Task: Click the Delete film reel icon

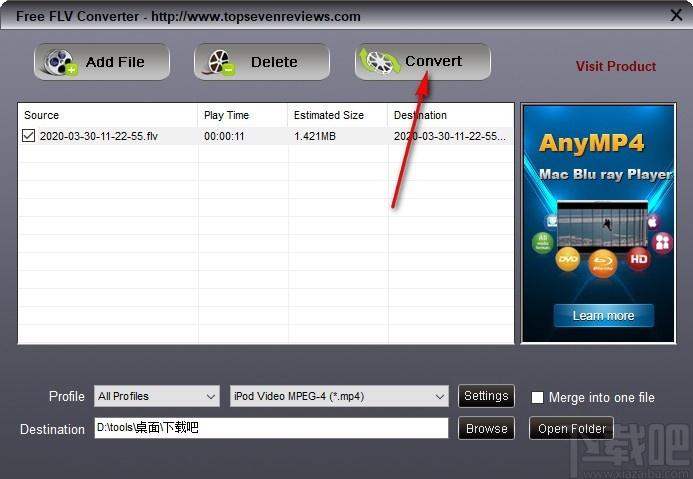Action: coord(219,62)
